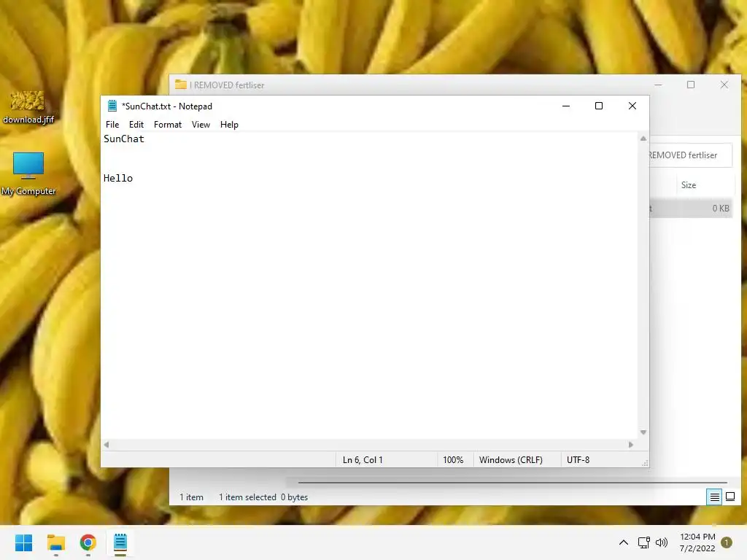
Task: Click the 100% zoom status entry
Action: [x=453, y=460]
